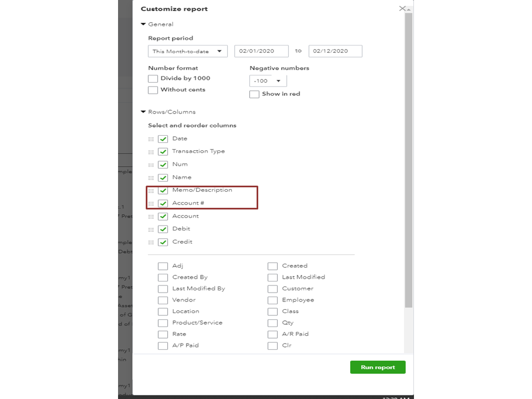Click the Run report button
Viewport: 532px width, 399px height.
click(377, 367)
